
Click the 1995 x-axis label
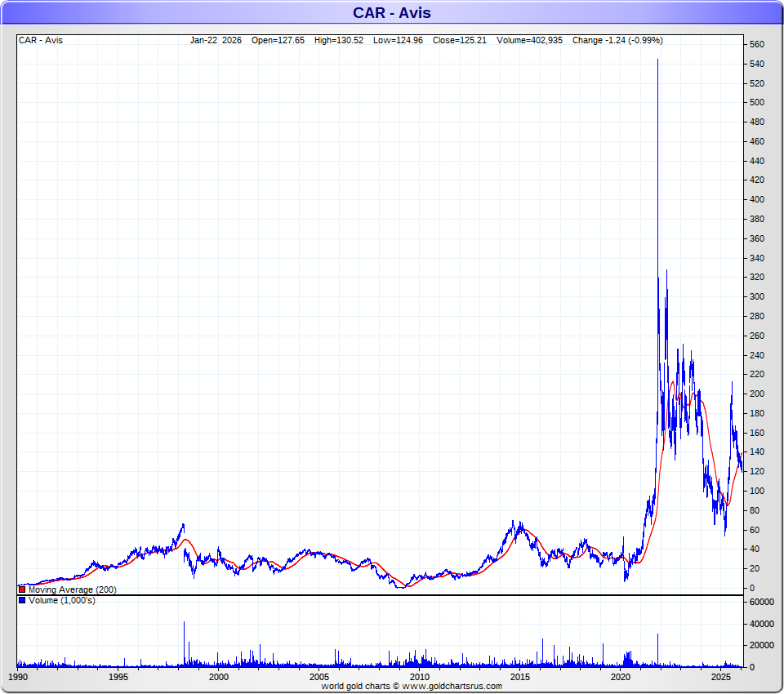pyautogui.click(x=118, y=677)
